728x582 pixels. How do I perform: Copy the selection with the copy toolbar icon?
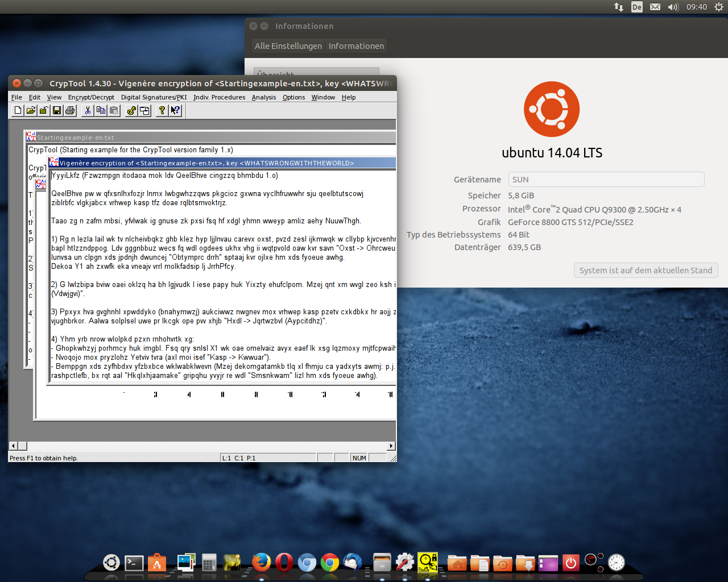point(100,110)
